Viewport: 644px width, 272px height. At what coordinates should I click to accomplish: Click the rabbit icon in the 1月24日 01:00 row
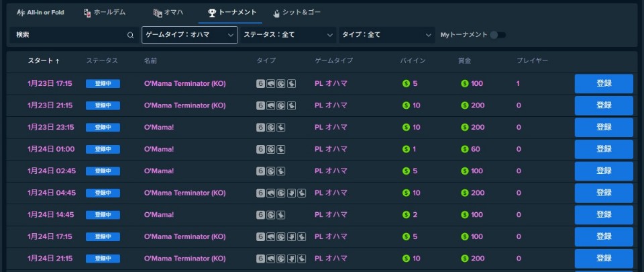(281, 149)
